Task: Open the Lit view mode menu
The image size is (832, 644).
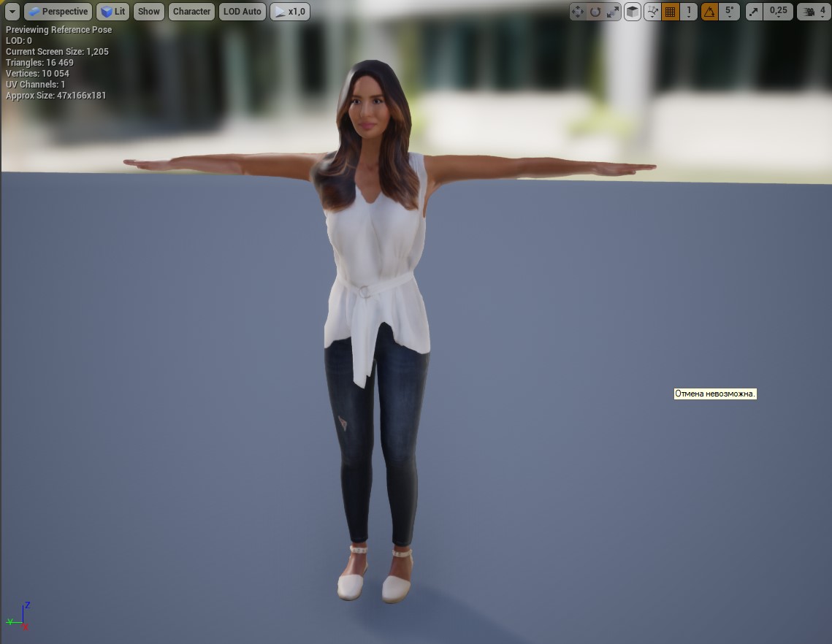Action: pos(112,11)
